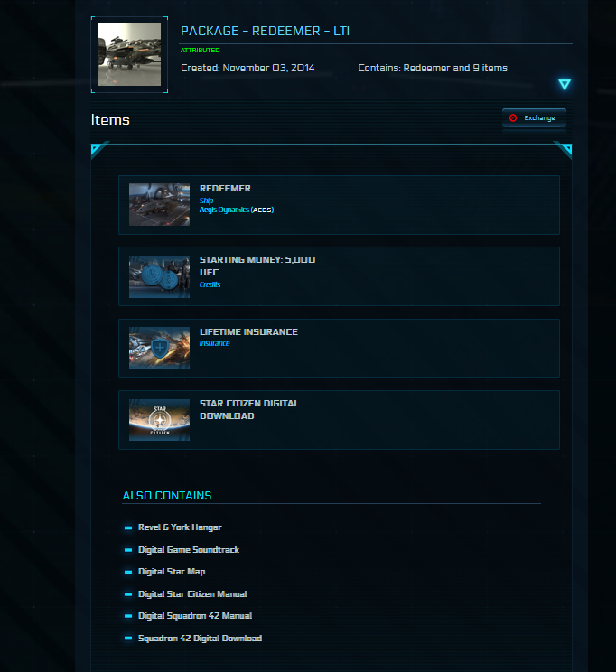This screenshot has height=672, width=616.
Task: Click the Package - Redeemer - LTI title
Action: [x=265, y=31]
